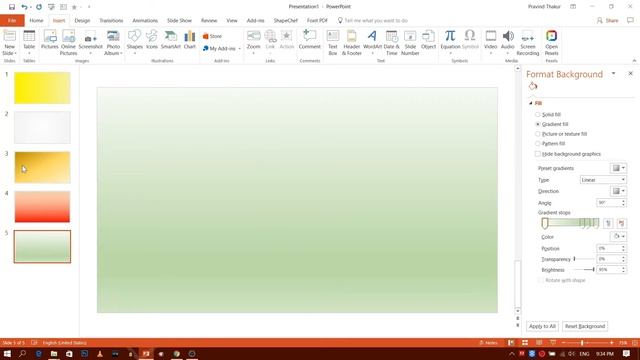Click the Share button

607,20
